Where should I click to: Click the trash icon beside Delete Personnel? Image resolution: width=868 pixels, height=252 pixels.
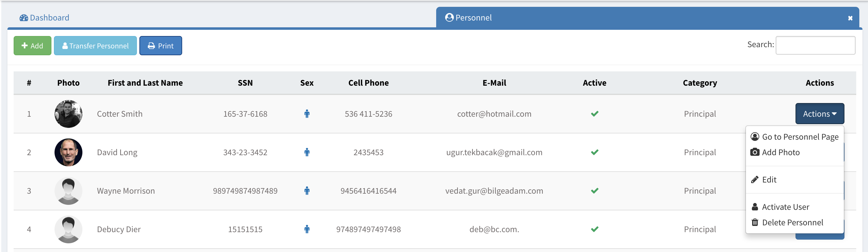(755, 223)
